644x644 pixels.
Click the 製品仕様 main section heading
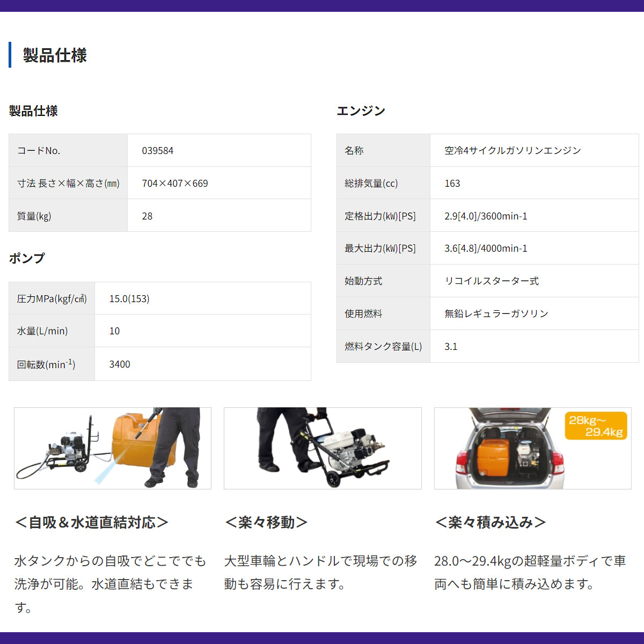[x=55, y=55]
